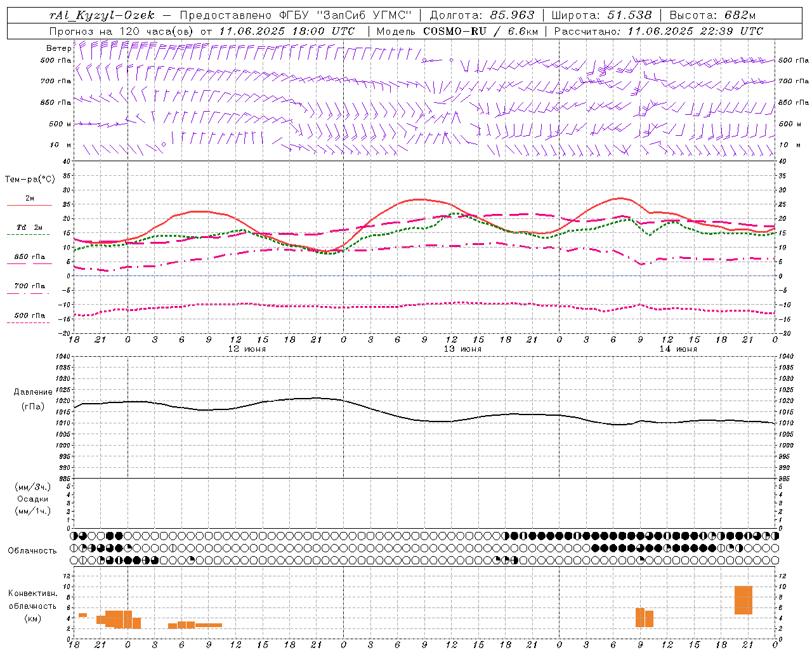This screenshot has width=812, height=650.
Task: Click the 850 гПа temperature legend entry
Action: pyautogui.click(x=30, y=256)
